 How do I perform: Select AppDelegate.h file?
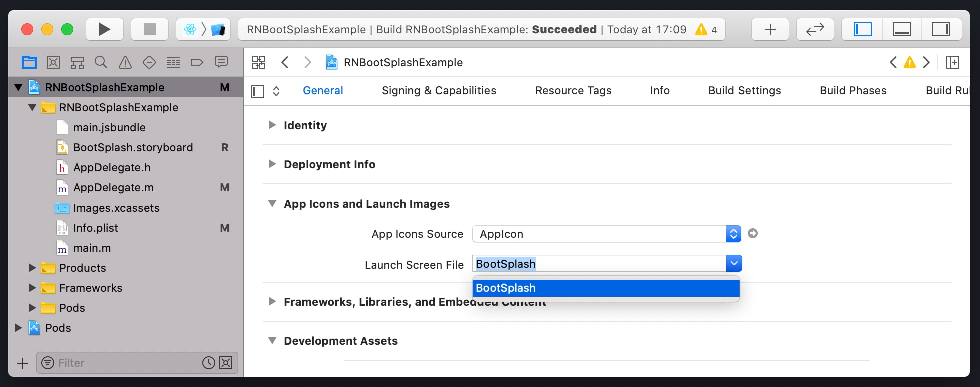pos(112,167)
